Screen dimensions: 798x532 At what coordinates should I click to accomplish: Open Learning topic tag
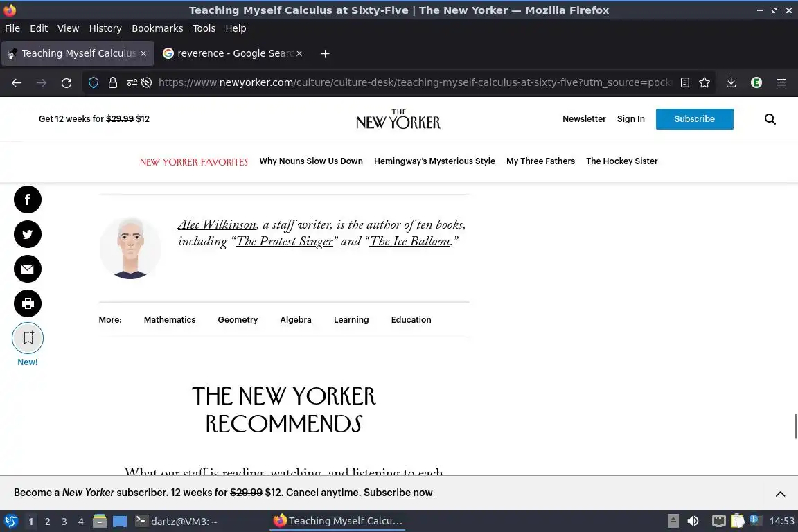[x=351, y=320]
